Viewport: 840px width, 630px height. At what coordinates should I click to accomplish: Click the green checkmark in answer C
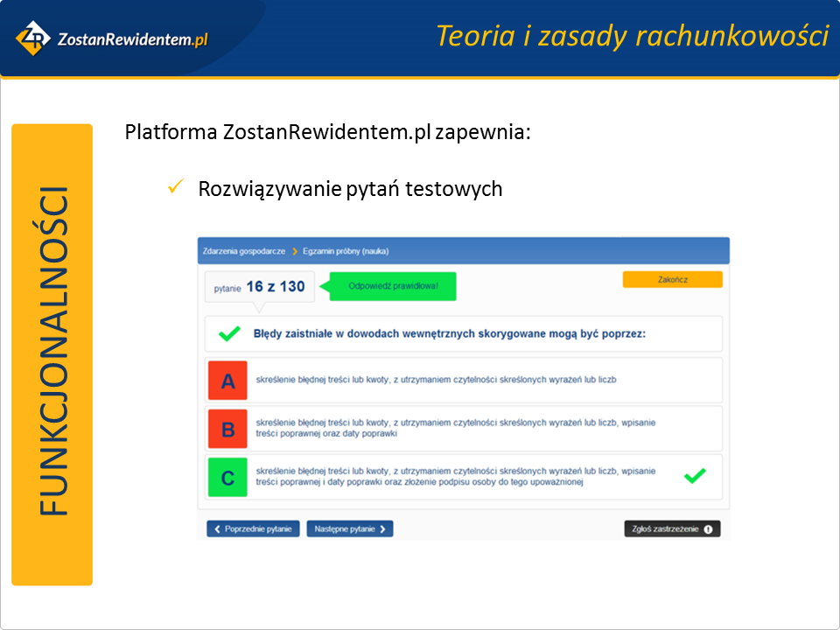point(695,476)
